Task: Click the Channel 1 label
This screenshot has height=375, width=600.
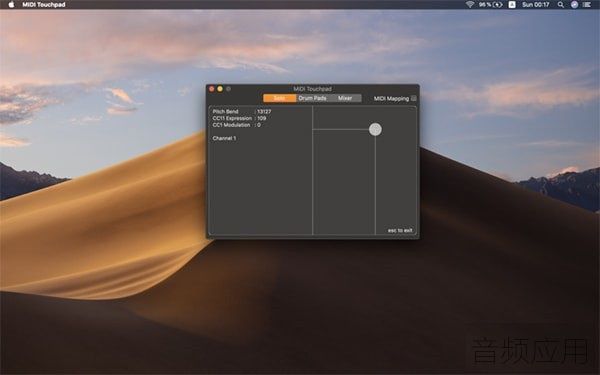Action: pyautogui.click(x=224, y=138)
